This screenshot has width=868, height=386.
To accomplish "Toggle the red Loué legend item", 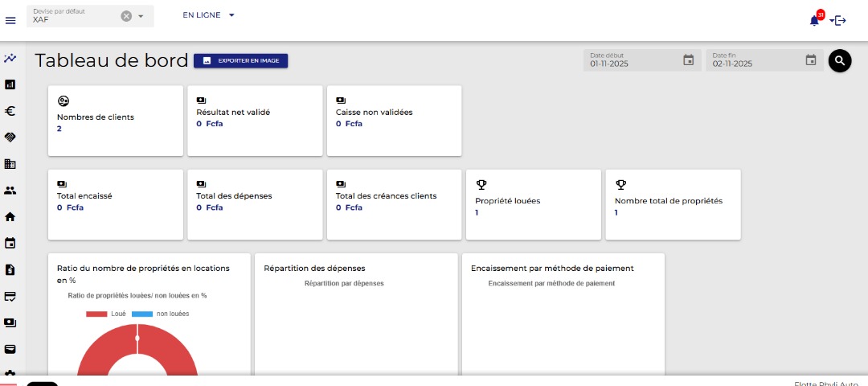I will point(106,314).
